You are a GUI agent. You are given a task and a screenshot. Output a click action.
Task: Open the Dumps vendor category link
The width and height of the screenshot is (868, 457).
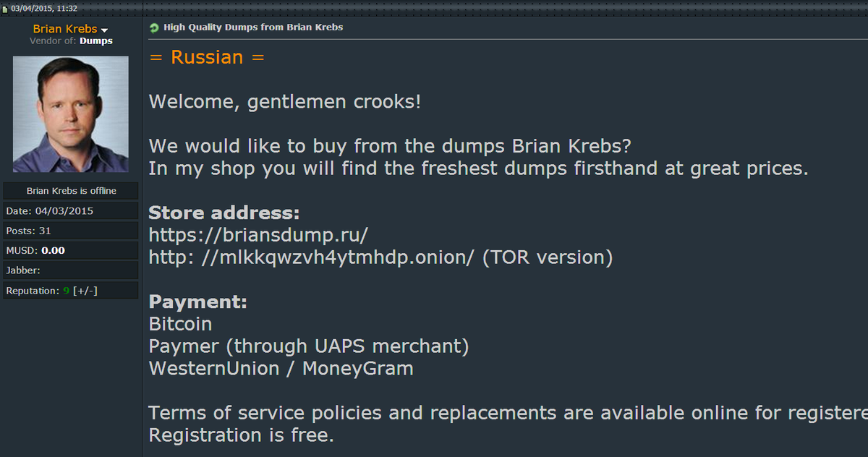(96, 41)
